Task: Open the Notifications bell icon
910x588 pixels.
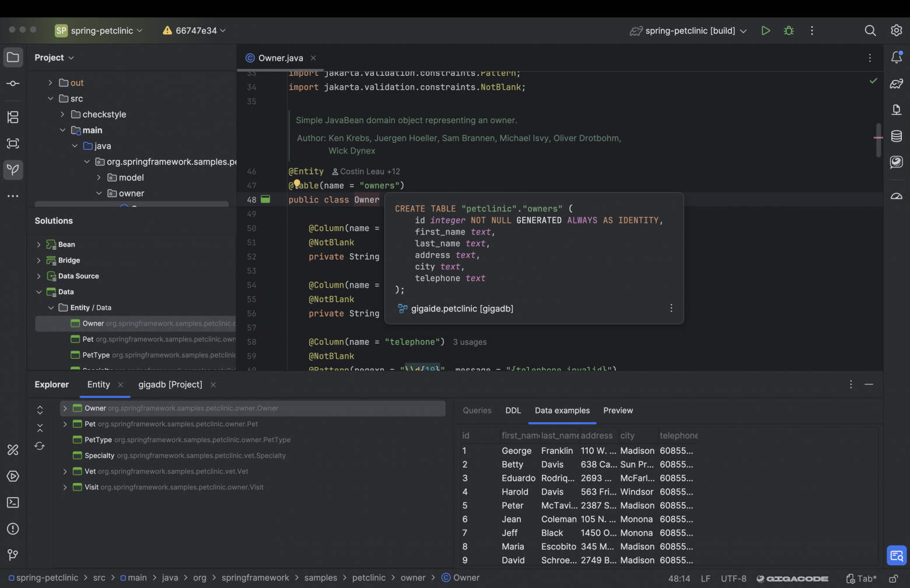Action: (897, 57)
